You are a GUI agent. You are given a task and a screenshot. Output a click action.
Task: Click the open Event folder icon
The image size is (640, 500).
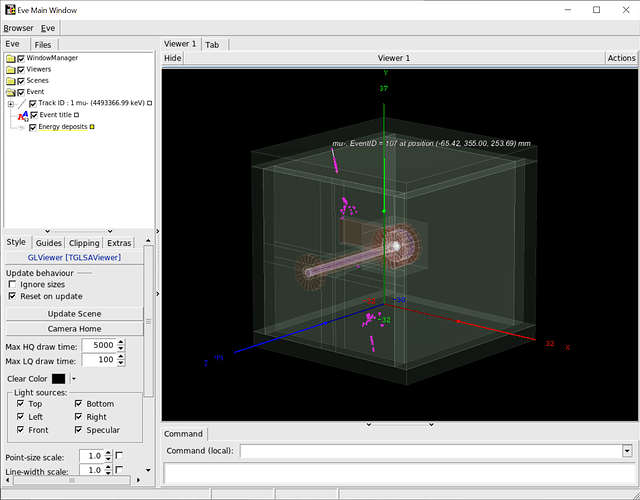(11, 92)
